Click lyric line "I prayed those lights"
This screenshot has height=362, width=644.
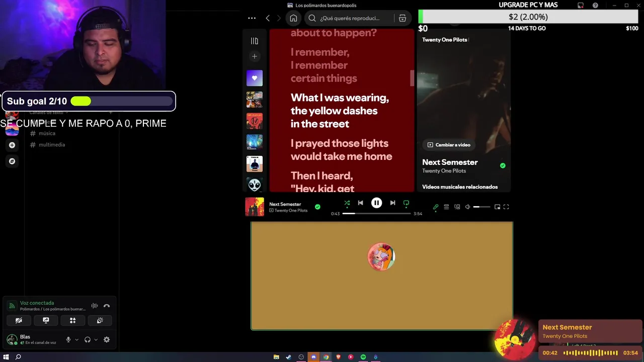(x=340, y=143)
